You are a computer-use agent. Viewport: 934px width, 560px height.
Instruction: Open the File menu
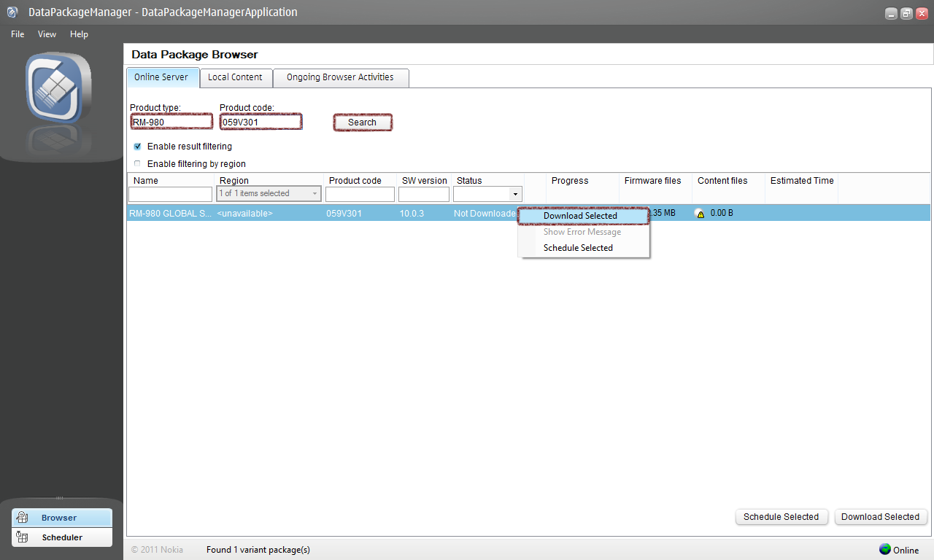tap(18, 34)
